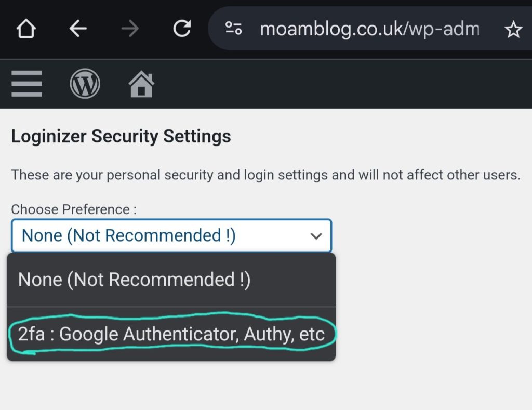Click the WordPress logo icon
This screenshot has height=410, width=532.
[85, 84]
